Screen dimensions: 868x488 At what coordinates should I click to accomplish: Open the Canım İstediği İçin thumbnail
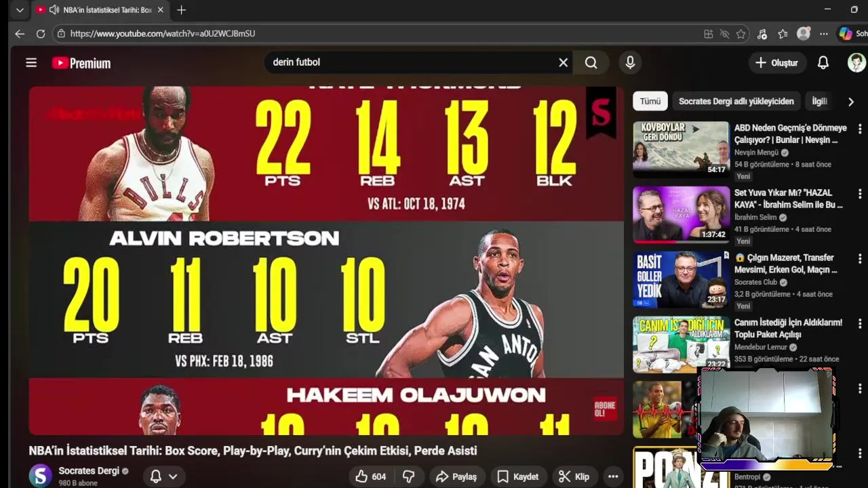pos(681,344)
